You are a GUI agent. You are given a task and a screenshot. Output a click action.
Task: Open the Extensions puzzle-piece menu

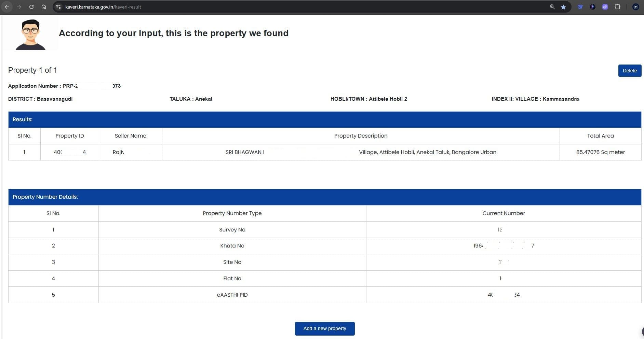(x=617, y=7)
